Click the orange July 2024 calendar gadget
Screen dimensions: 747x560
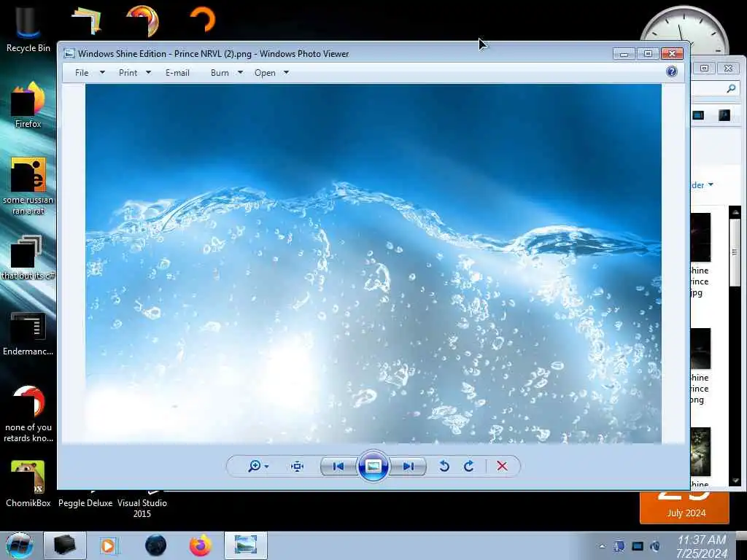click(684, 507)
